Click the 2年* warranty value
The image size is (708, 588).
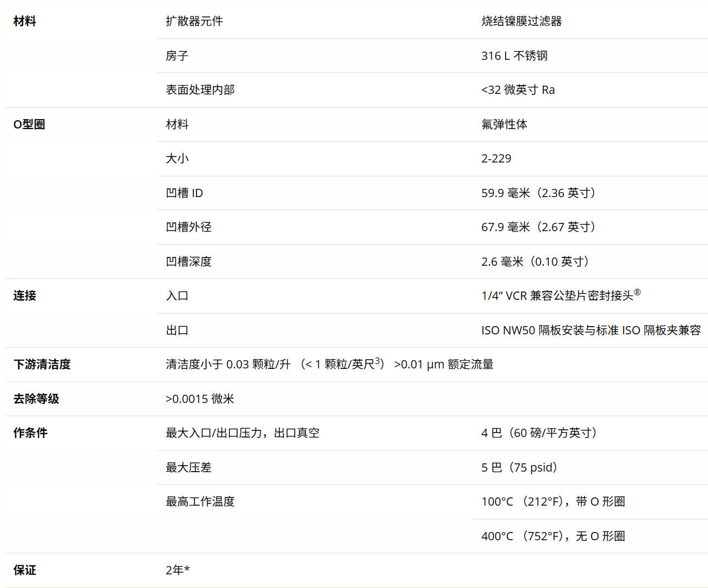point(177,570)
